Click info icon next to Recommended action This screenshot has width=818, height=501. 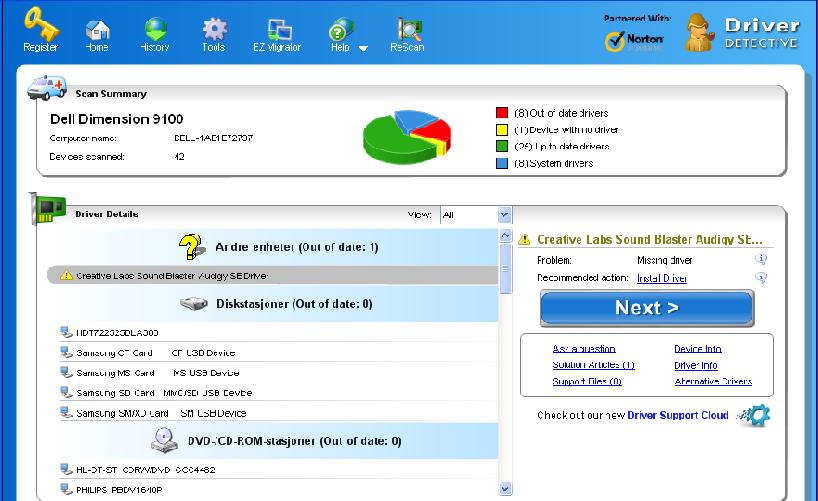pos(762,278)
